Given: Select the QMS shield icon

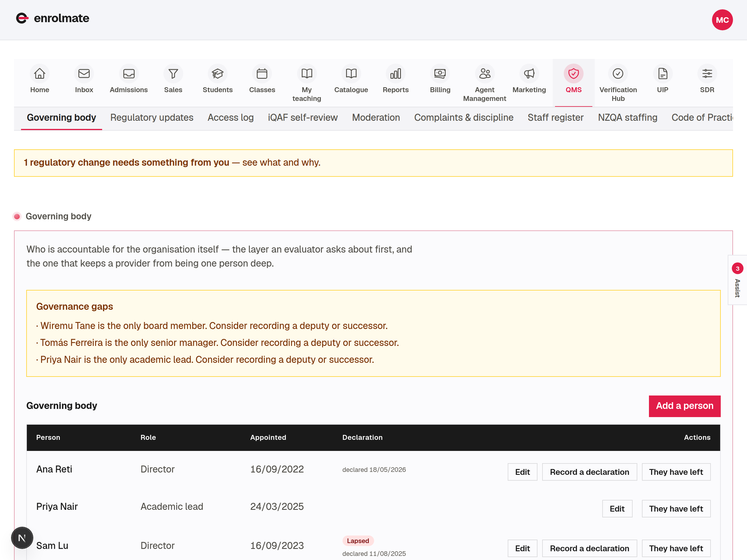Looking at the screenshot, I should [x=573, y=73].
